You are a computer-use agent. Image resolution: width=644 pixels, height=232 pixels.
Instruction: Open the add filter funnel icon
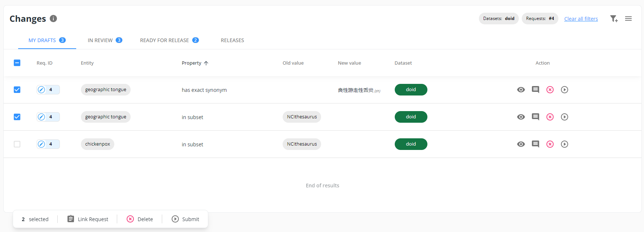click(614, 19)
